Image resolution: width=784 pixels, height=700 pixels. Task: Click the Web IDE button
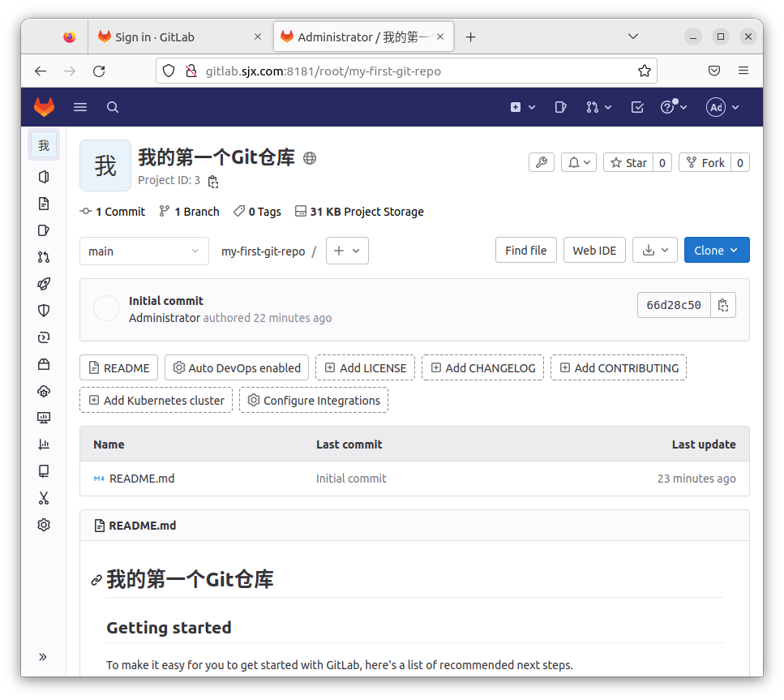tap(594, 251)
